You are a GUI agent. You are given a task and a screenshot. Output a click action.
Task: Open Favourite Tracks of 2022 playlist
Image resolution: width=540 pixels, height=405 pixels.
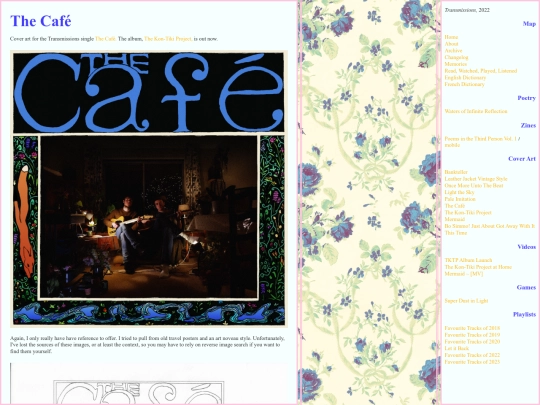tap(472, 355)
